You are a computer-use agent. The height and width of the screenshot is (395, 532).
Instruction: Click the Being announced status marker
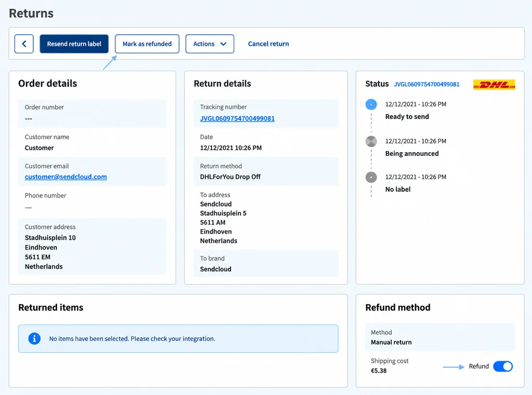click(371, 141)
